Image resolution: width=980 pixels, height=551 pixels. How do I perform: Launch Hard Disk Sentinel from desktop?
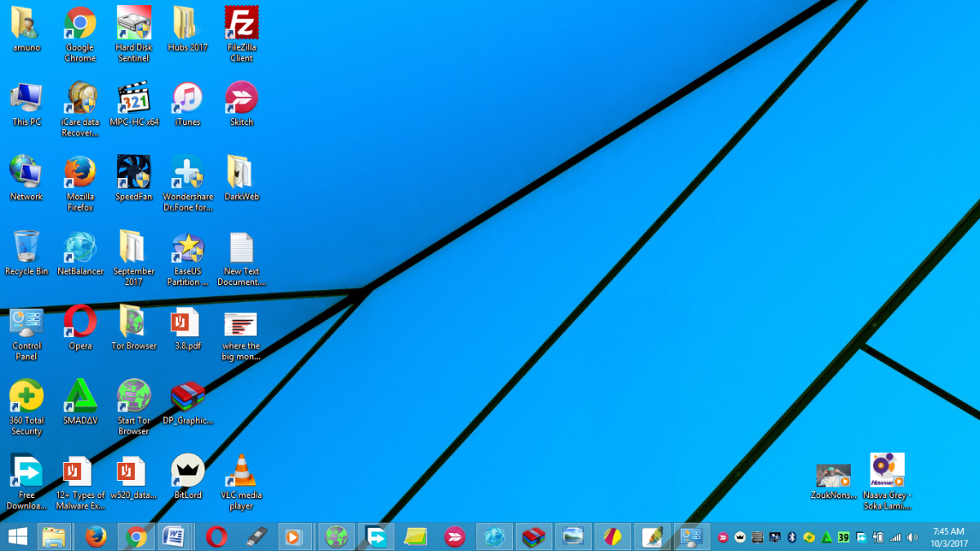click(x=133, y=24)
